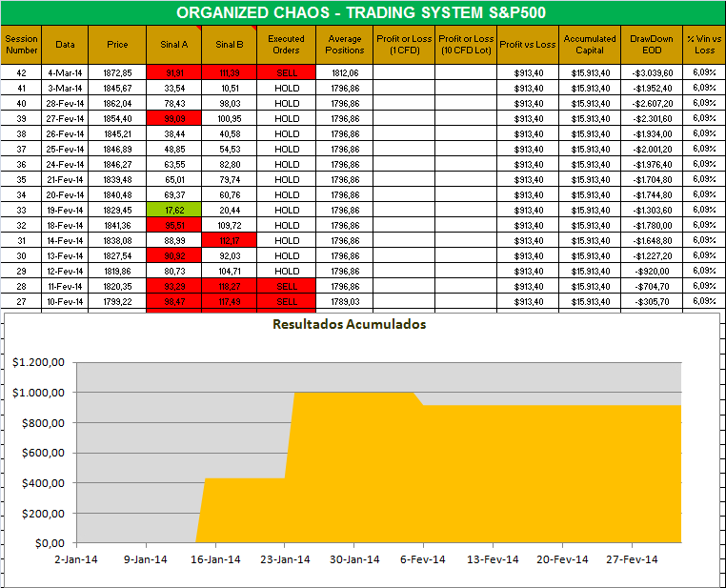Image resolution: width=726 pixels, height=588 pixels.
Task: Select the Data column header
Action: point(65,45)
